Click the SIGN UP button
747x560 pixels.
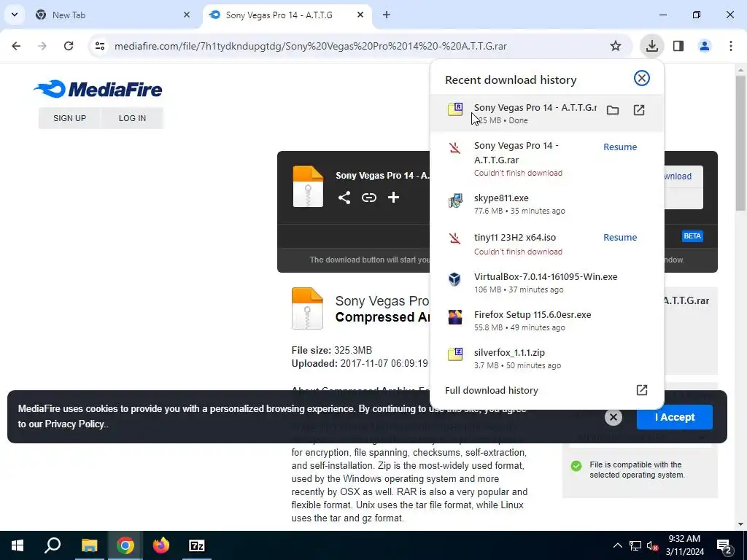click(x=69, y=118)
